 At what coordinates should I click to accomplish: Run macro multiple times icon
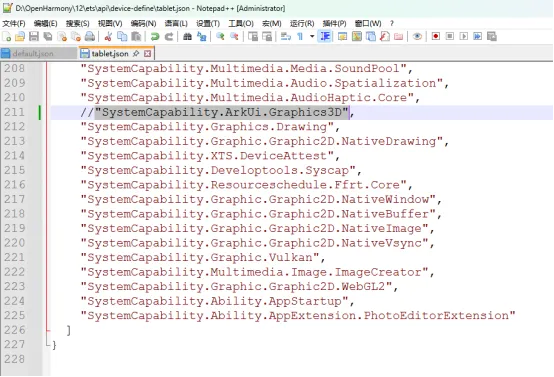point(478,36)
